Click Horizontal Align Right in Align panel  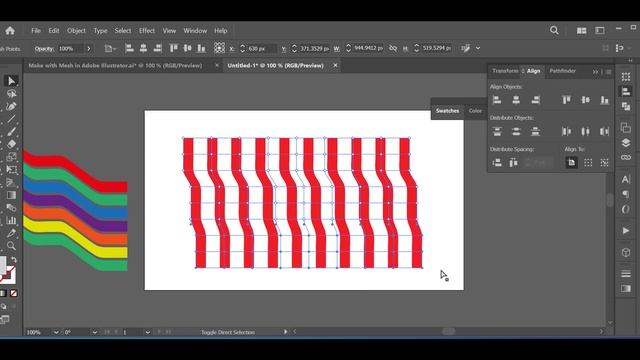535,100
